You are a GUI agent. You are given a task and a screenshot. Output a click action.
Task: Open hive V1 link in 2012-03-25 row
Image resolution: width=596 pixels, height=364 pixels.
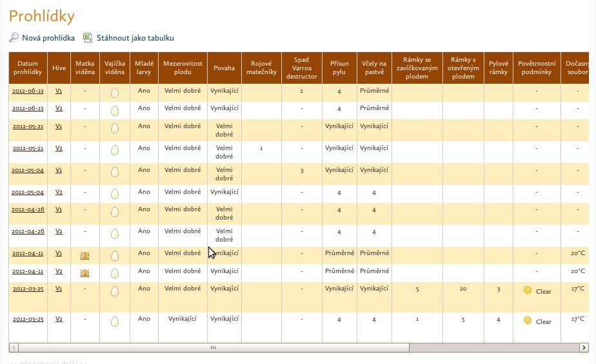tap(59, 289)
